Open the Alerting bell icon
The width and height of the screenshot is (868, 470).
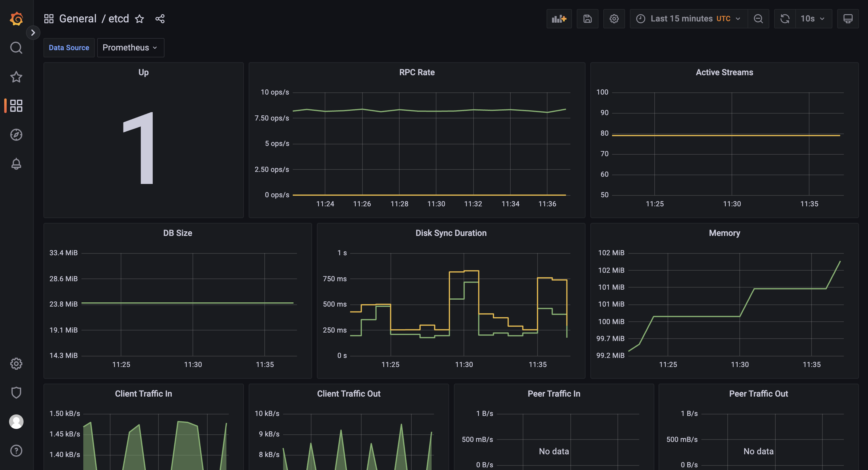pyautogui.click(x=16, y=164)
